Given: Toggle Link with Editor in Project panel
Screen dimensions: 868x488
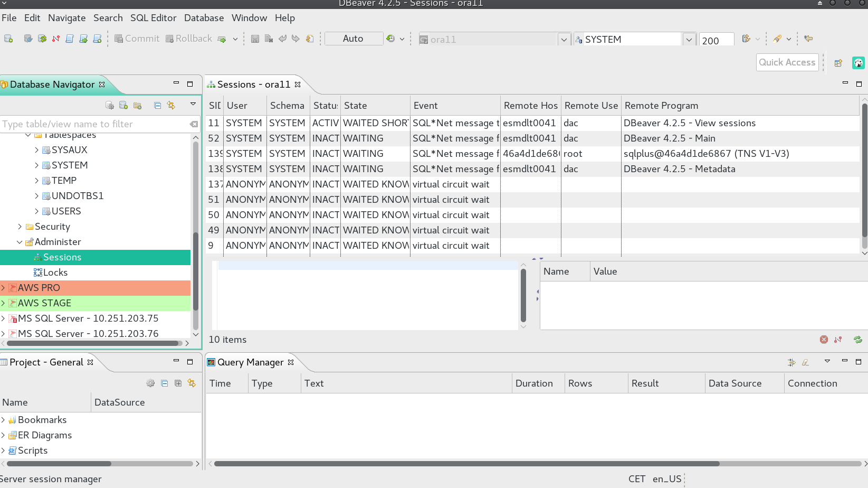Looking at the screenshot, I should [192, 383].
